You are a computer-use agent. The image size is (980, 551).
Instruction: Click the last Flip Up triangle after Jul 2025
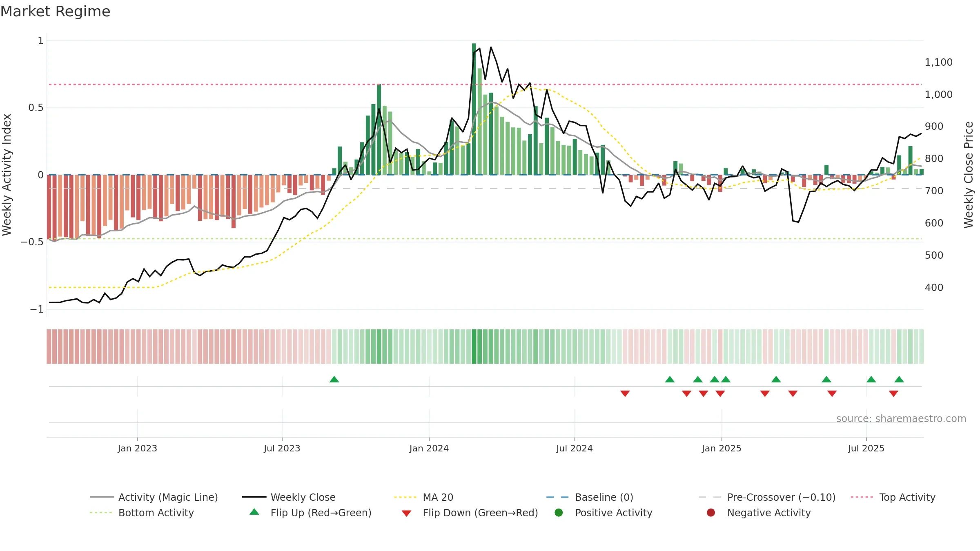899,379
